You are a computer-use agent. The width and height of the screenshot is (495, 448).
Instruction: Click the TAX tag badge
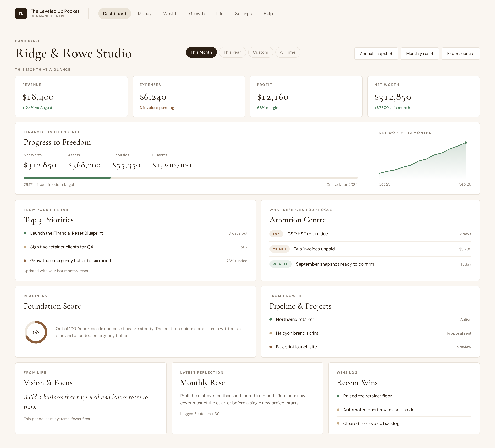276,234
